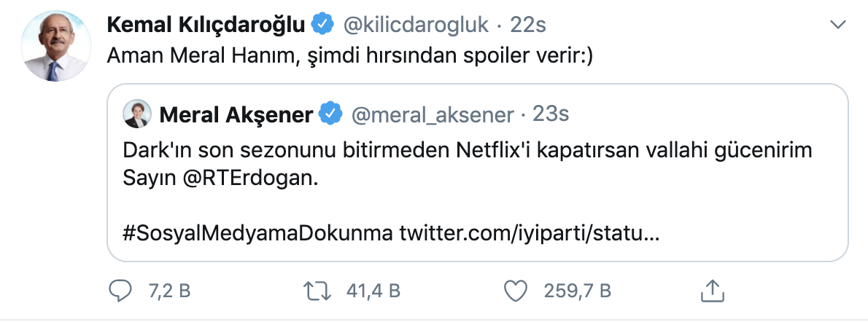Click the 22s tweet timestamp

click(x=528, y=25)
